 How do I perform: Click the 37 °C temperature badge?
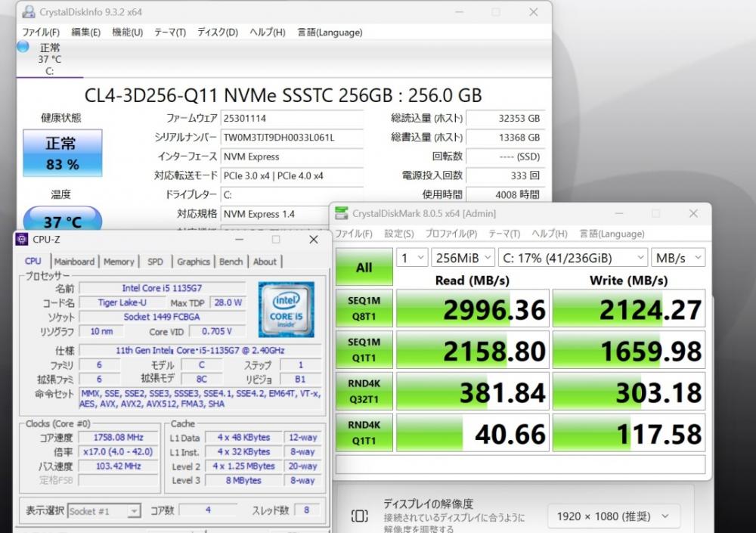tap(63, 220)
